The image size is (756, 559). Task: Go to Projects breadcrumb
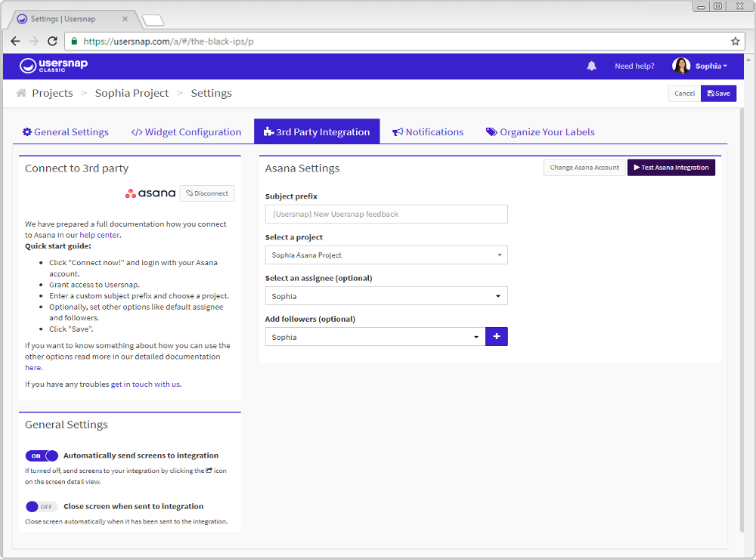pos(52,93)
